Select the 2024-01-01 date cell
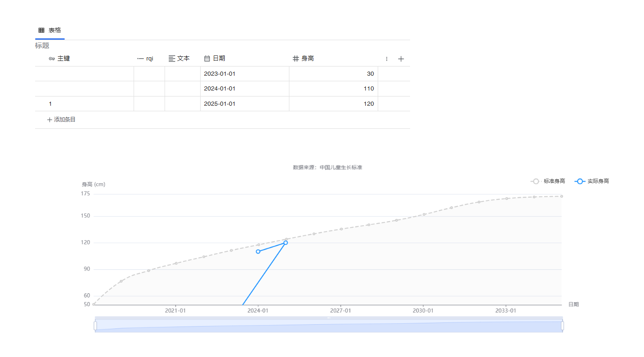Image resolution: width=644 pixels, height=357 pixels. click(245, 89)
